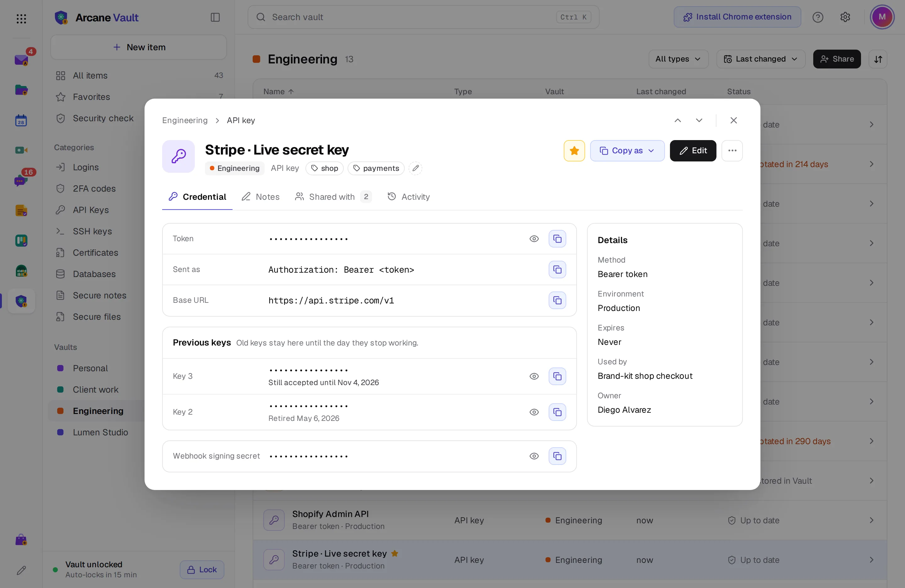Copy the Token value
The height and width of the screenshot is (588, 905).
(x=557, y=239)
